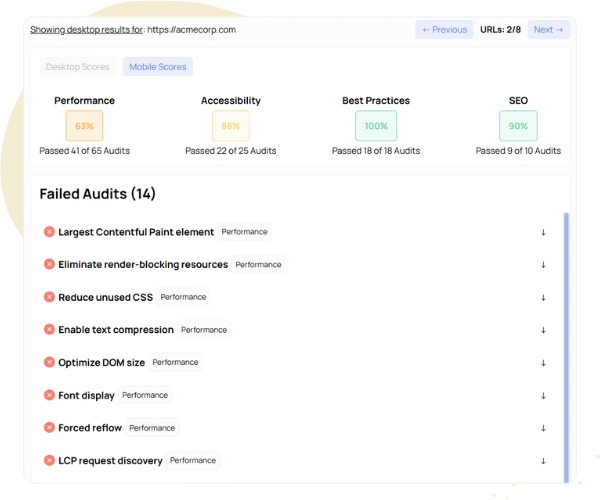Click the Performance tag on LCP request discovery
This screenshot has height=500, width=600.
(193, 460)
